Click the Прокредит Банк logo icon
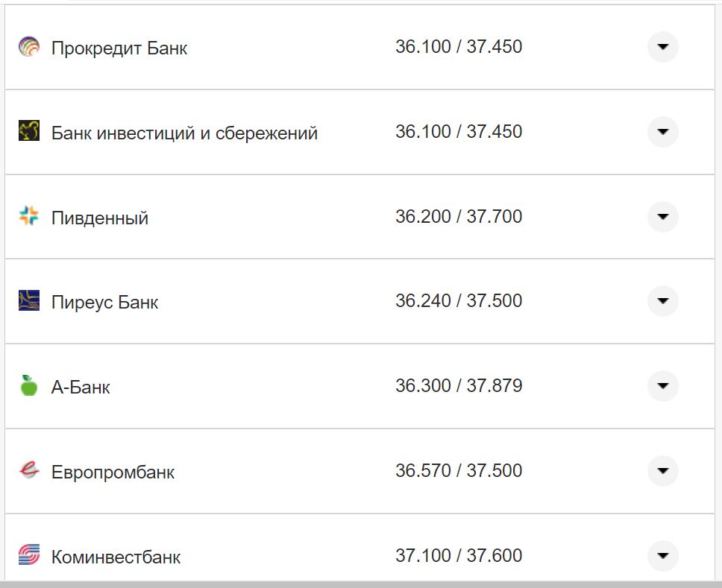The height and width of the screenshot is (588, 722). point(28,47)
